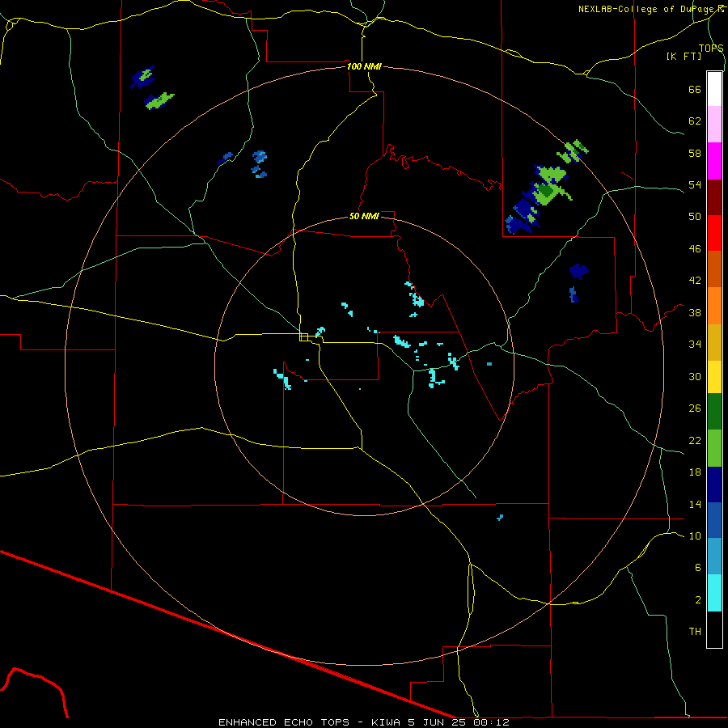This screenshot has width=728, height=728.
Task: Click the white swatch atop the tops legend
Action: 714,89
